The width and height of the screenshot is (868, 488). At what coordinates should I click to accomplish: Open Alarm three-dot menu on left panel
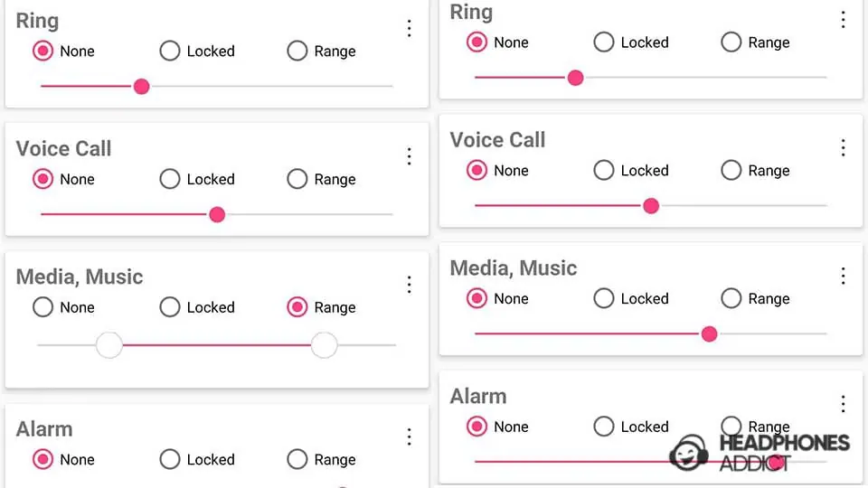tap(409, 437)
